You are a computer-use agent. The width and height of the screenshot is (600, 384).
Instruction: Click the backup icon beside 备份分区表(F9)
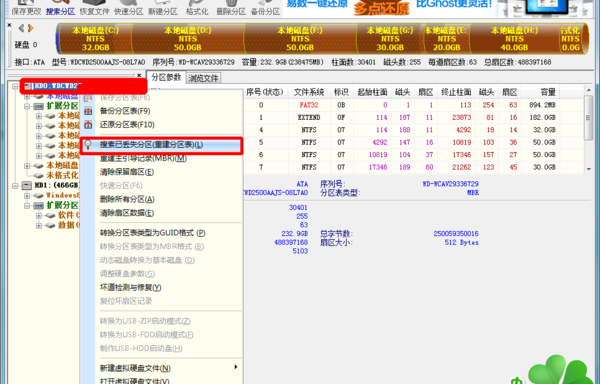pos(88,111)
